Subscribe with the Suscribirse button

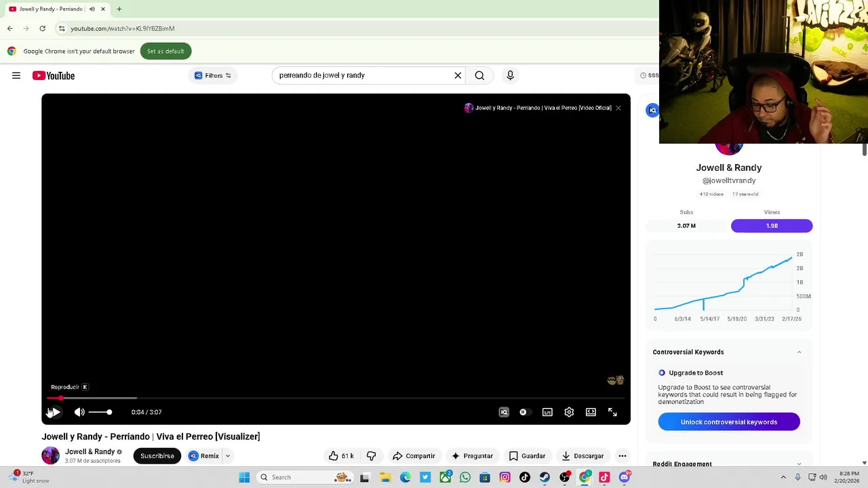157,456
